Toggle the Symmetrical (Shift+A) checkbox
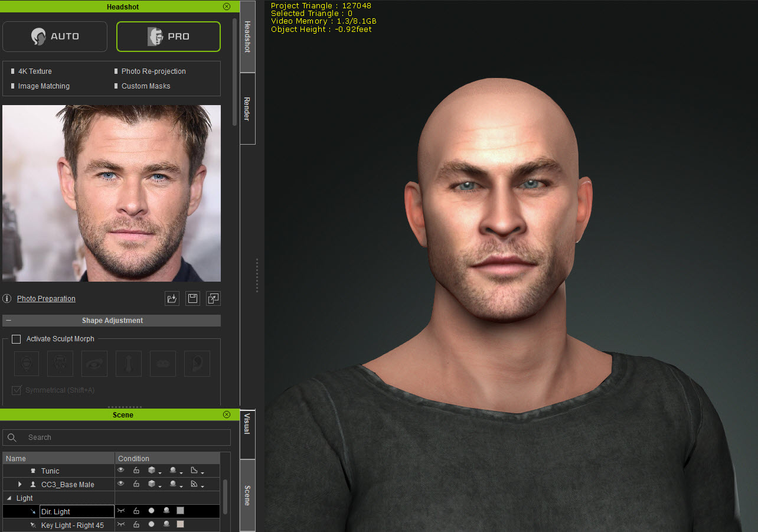 17,390
